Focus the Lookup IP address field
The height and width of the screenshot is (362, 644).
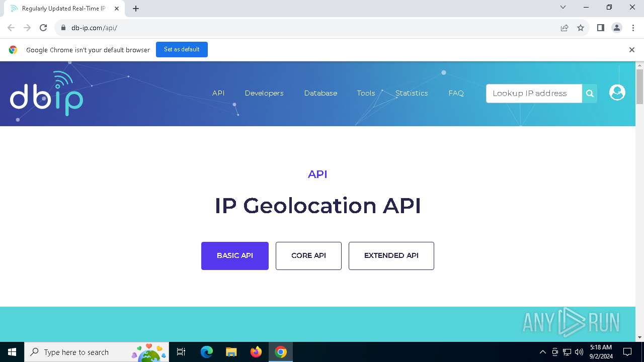coord(534,94)
